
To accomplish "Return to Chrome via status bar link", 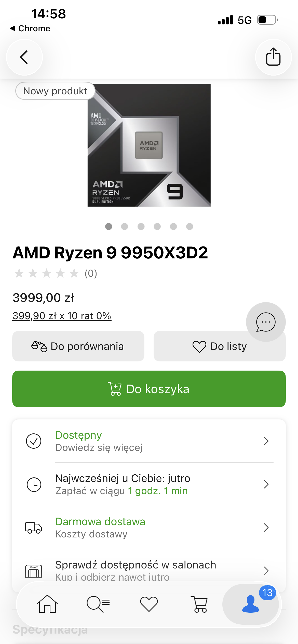I will (30, 28).
